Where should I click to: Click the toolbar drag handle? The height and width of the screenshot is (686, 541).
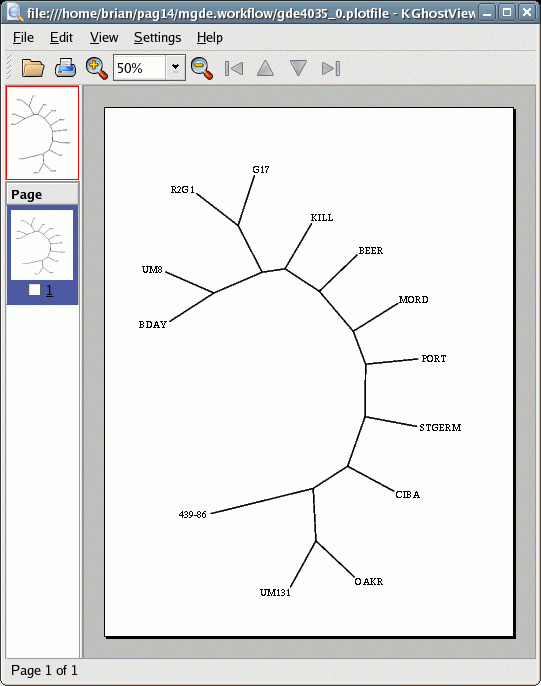coord(8,68)
